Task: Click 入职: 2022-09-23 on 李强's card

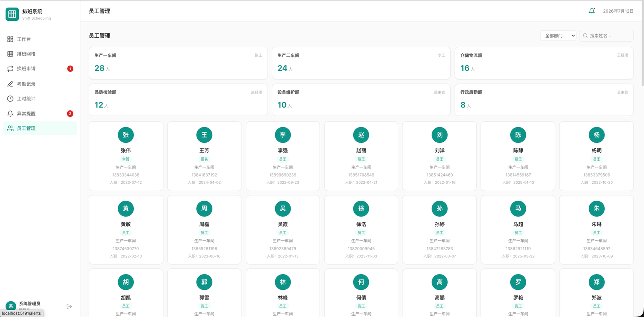Action: 283,182
